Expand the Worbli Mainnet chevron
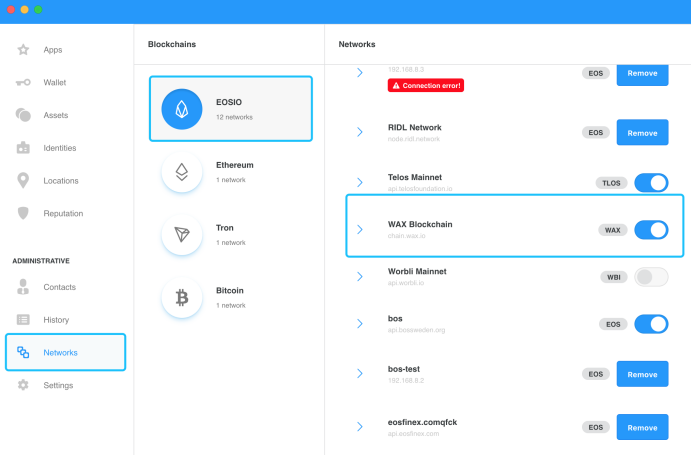Viewport: 692px width, 455px height. pyautogui.click(x=360, y=277)
